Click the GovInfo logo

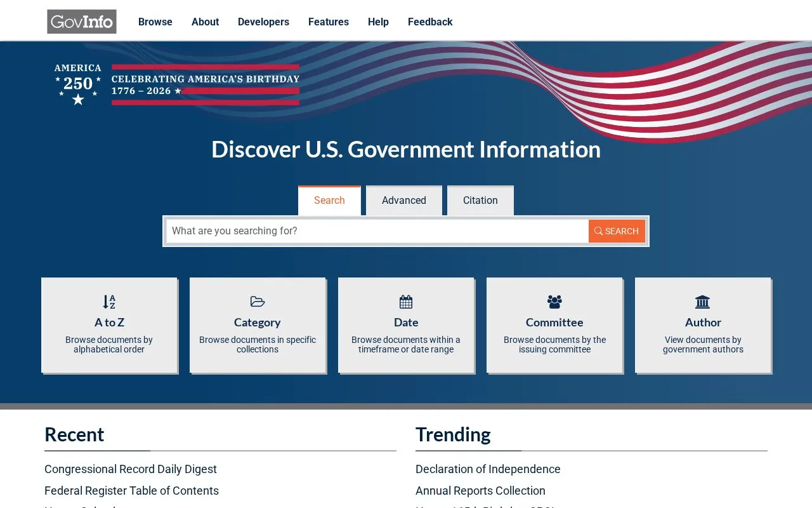(x=82, y=22)
